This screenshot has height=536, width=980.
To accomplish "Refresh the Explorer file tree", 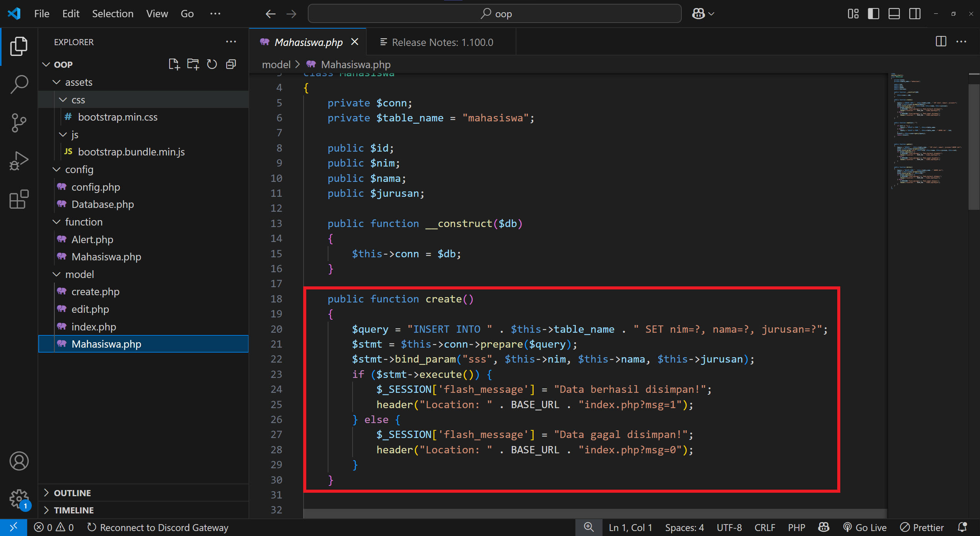I will coord(212,64).
